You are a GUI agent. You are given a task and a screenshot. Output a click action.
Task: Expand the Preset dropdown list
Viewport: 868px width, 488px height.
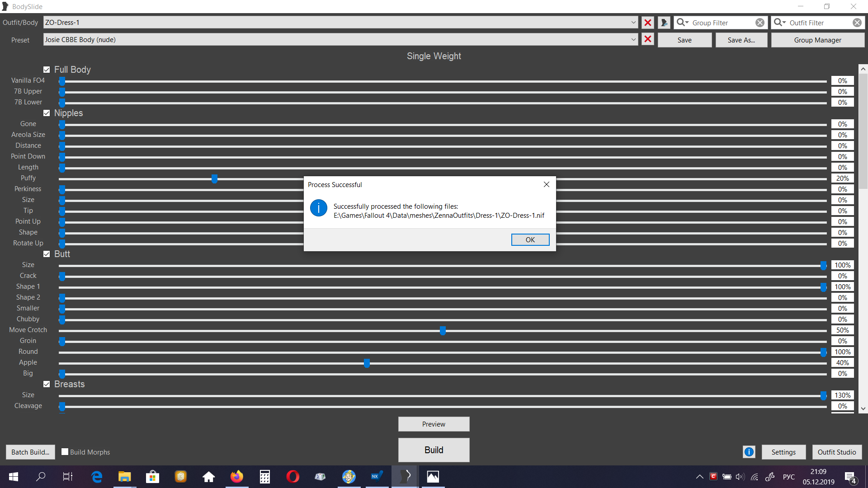pos(633,40)
